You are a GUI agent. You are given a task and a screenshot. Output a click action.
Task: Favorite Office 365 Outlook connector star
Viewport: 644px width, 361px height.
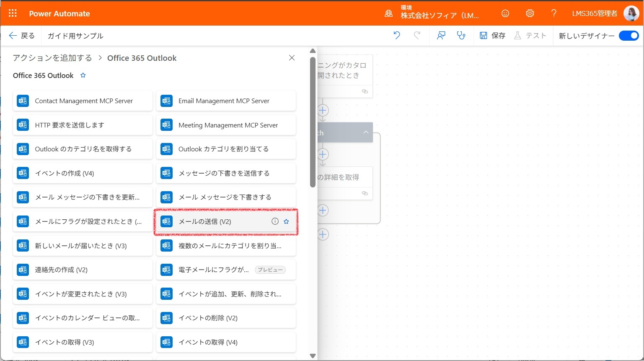(x=83, y=75)
